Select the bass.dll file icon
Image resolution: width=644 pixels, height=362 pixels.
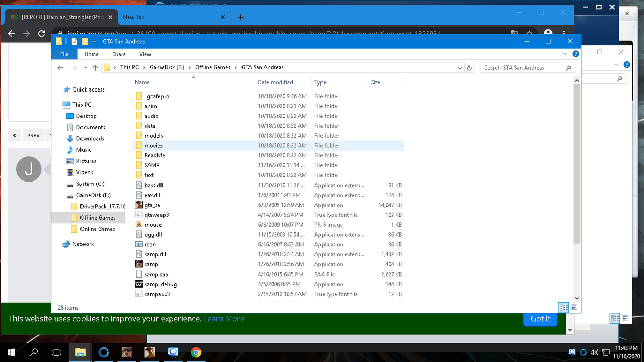[139, 185]
